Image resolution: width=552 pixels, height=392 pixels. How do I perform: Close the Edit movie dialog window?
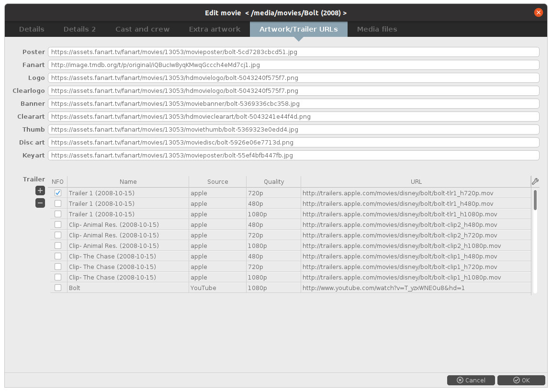pyautogui.click(x=539, y=12)
